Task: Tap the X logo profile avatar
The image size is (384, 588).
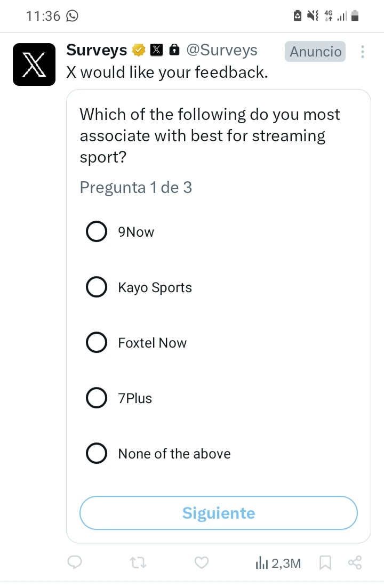Action: pyautogui.click(x=34, y=65)
